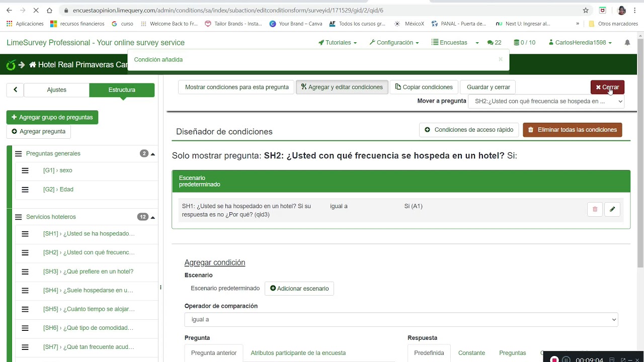Screen dimensions: 644x362
Task: Switch to Estructura tab
Action: (x=122, y=89)
